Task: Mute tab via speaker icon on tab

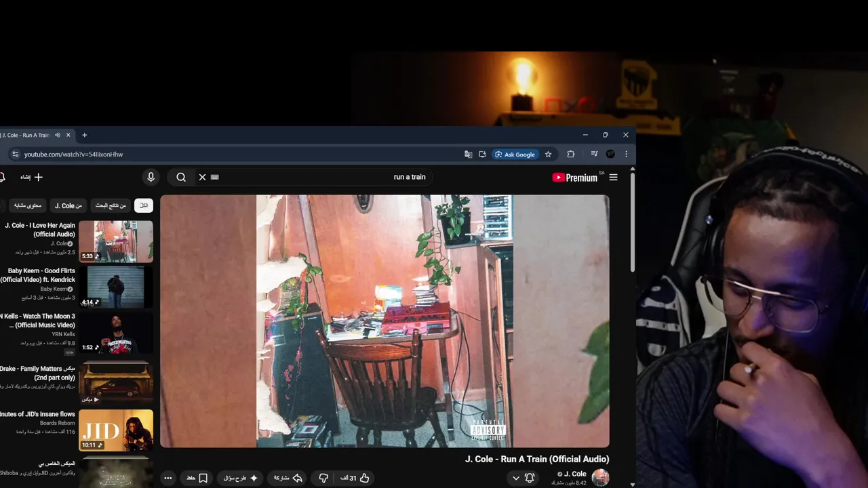Action: [58, 135]
